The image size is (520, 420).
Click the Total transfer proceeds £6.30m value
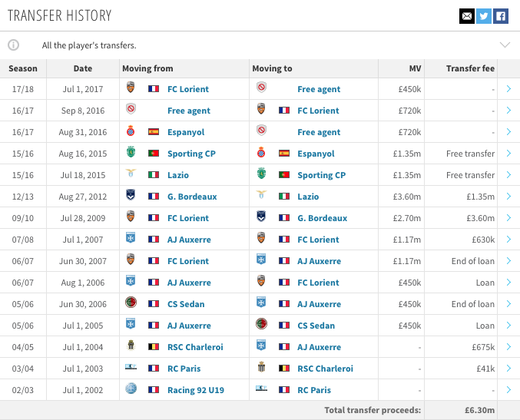pyautogui.click(x=479, y=410)
